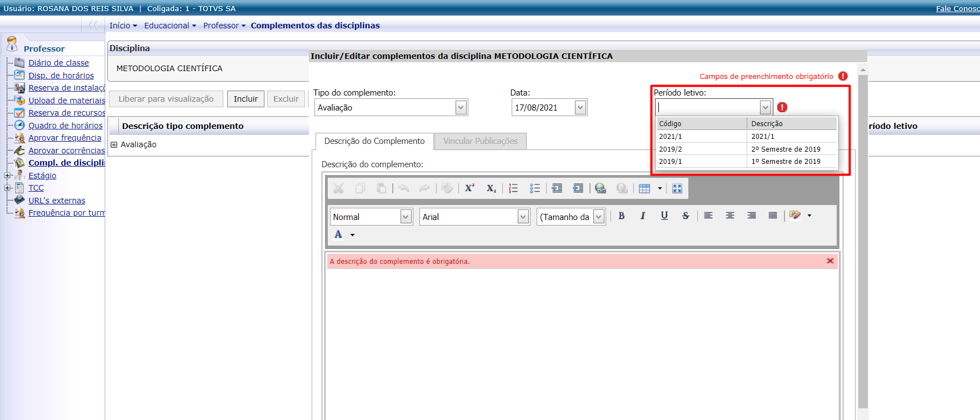Insert a numbered list in the editor
Viewport: 980px width, 420px height.
pyautogui.click(x=513, y=188)
